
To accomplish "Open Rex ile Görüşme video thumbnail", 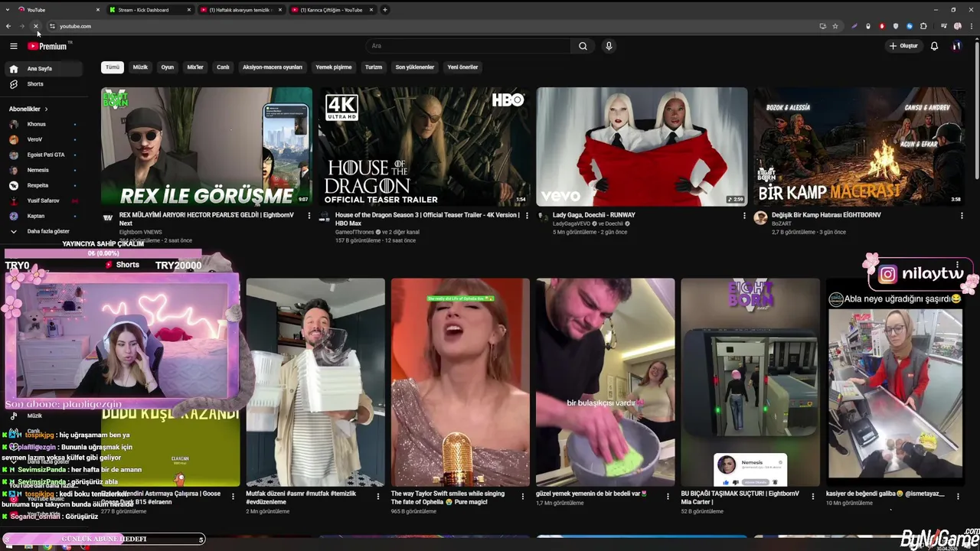I will coord(207,146).
